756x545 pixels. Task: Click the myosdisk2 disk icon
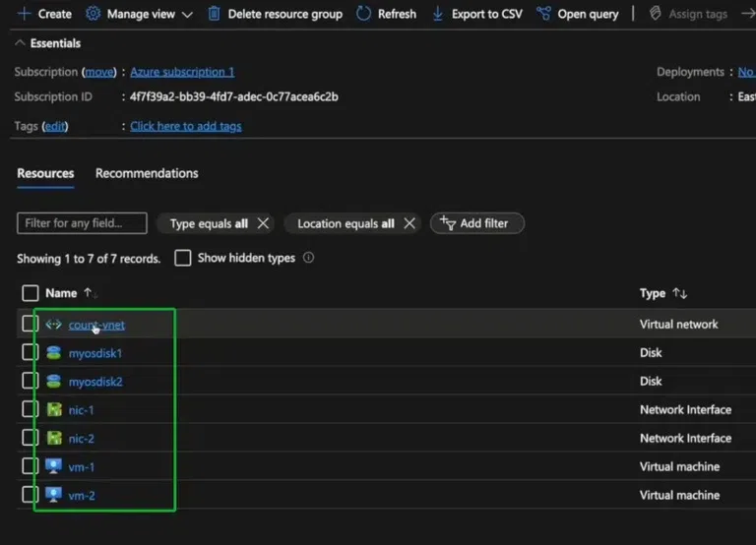click(53, 381)
